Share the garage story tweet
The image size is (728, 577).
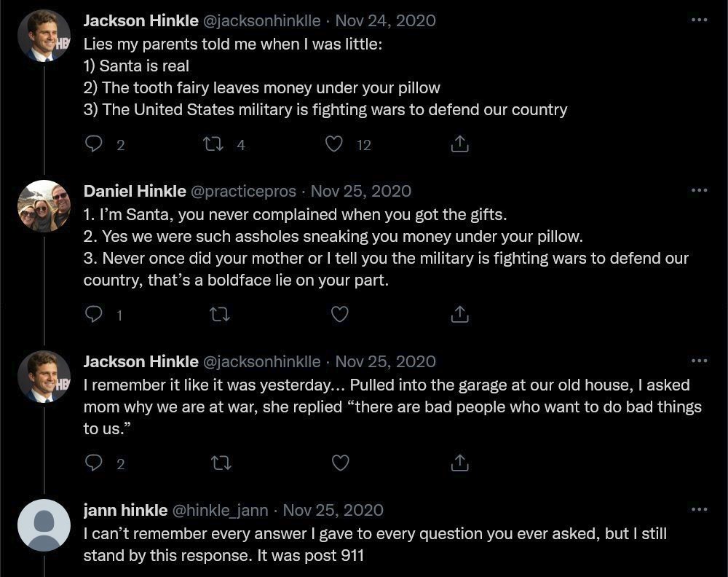[x=459, y=463]
